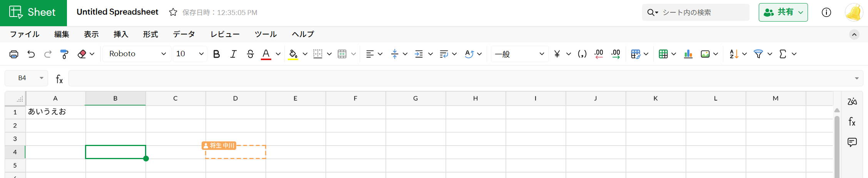Screen dimensions: 868x178
Task: Click the yellow fill color swatch icon
Action: pyautogui.click(x=293, y=54)
